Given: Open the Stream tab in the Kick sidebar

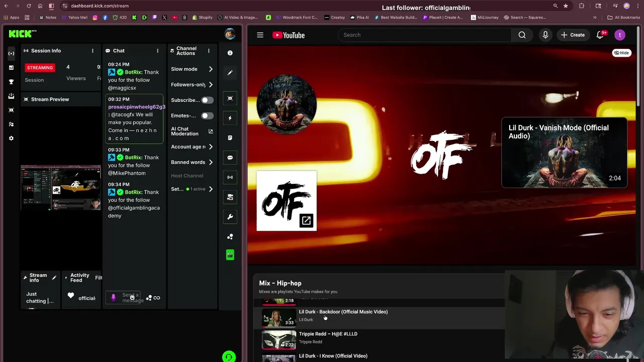Looking at the screenshot, I should [11, 53].
